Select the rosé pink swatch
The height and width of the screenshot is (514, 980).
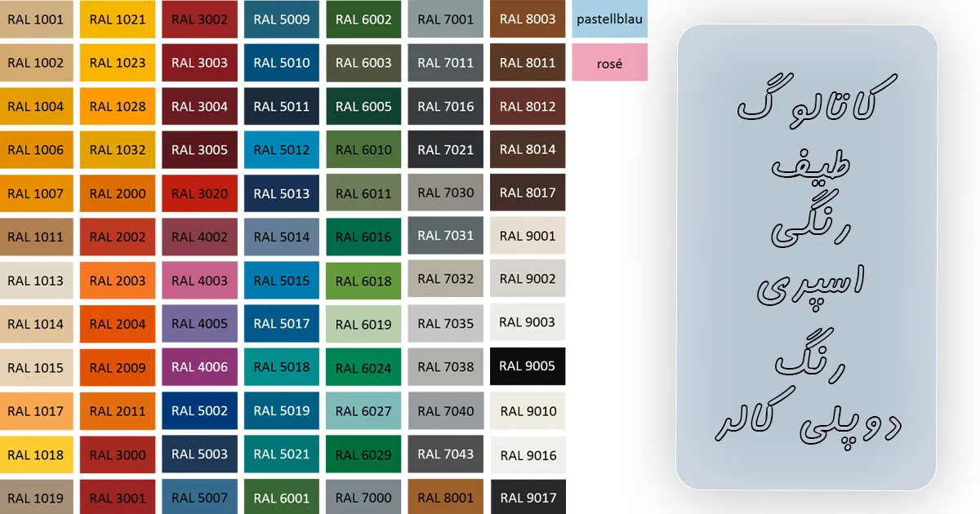(610, 63)
